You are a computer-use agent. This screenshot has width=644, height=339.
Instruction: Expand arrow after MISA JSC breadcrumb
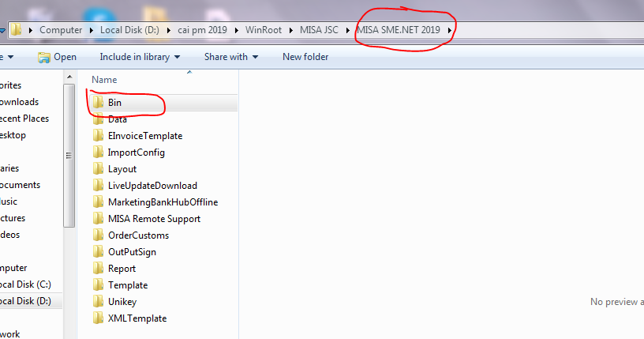pos(348,30)
